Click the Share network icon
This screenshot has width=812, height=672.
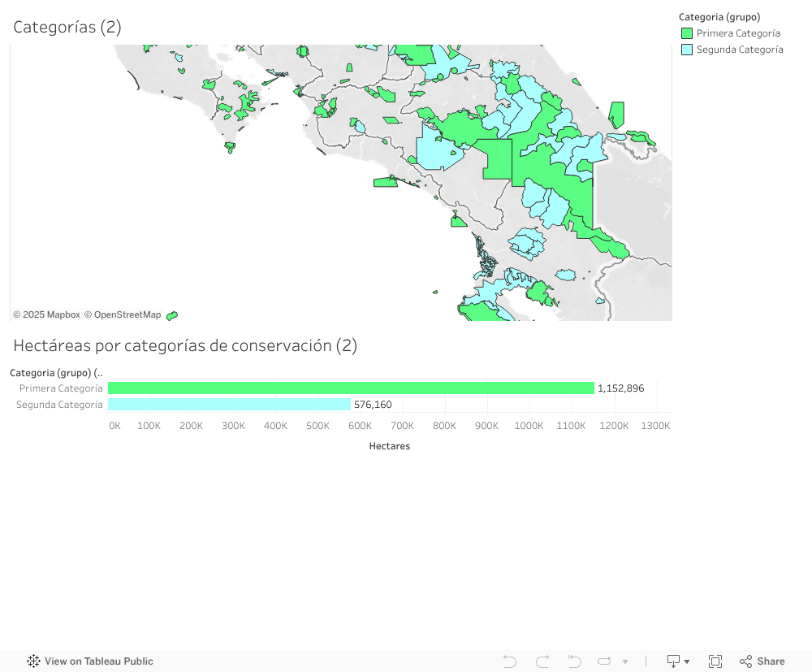click(x=746, y=661)
